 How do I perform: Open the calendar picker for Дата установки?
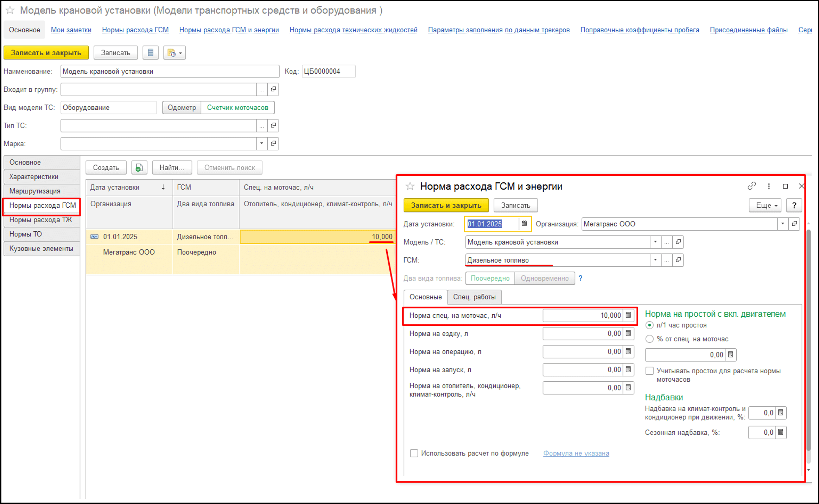[x=524, y=224]
